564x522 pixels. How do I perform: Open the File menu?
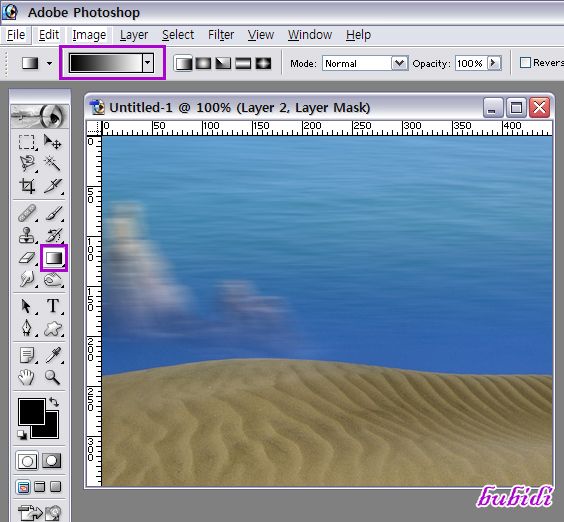pyautogui.click(x=16, y=35)
